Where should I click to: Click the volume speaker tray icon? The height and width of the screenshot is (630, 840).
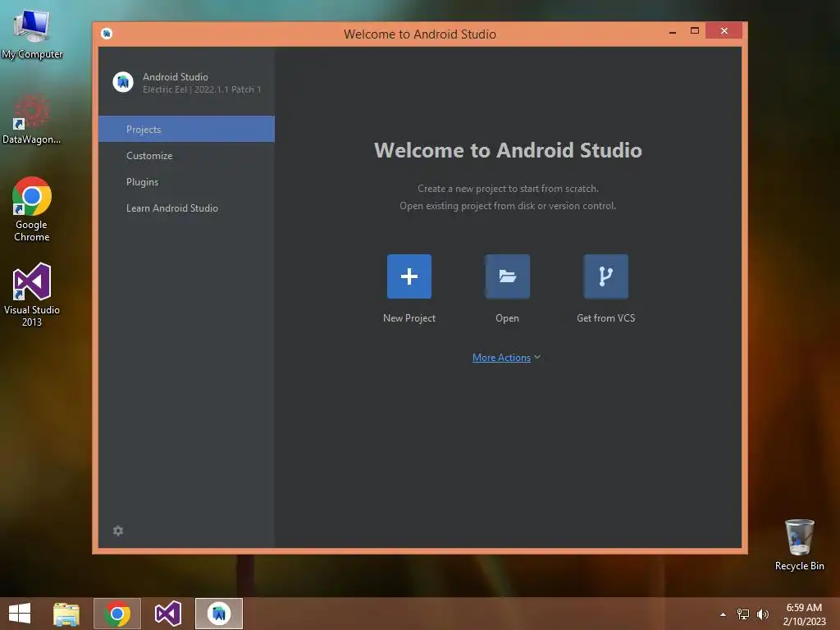pos(763,614)
